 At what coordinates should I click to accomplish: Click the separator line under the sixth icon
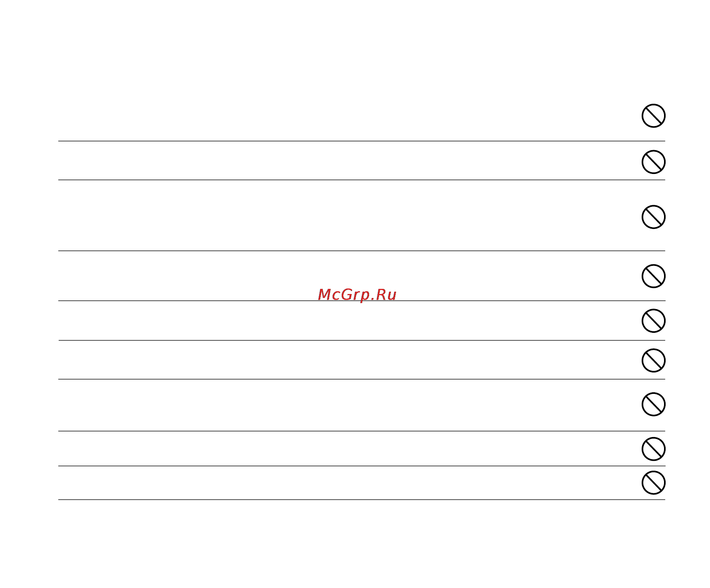[362, 379]
